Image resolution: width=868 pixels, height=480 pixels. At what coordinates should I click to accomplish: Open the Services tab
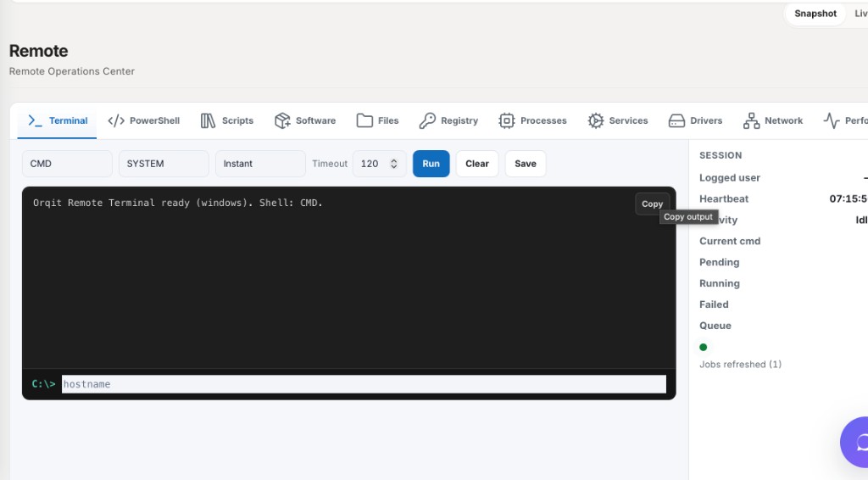coord(618,120)
